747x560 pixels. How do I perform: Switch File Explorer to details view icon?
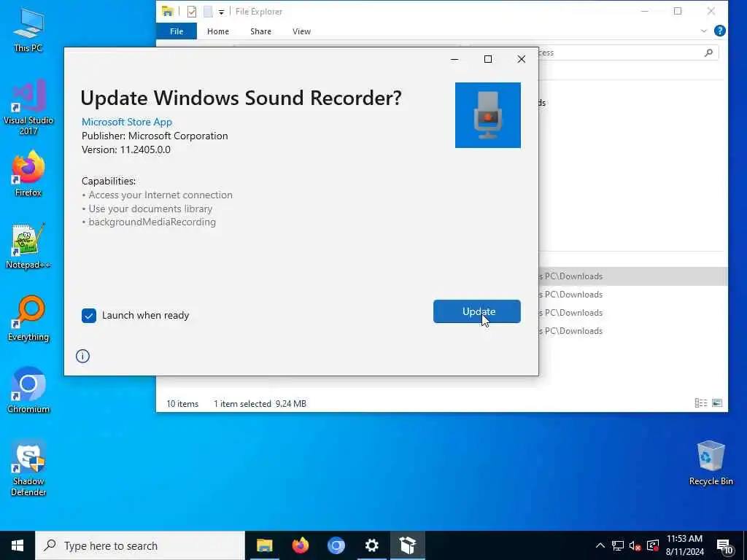701,402
